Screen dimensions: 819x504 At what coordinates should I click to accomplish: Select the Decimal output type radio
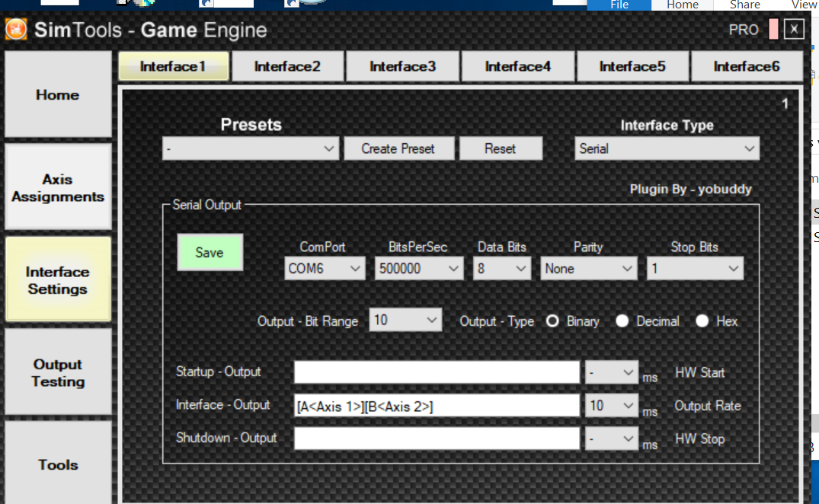coord(622,321)
